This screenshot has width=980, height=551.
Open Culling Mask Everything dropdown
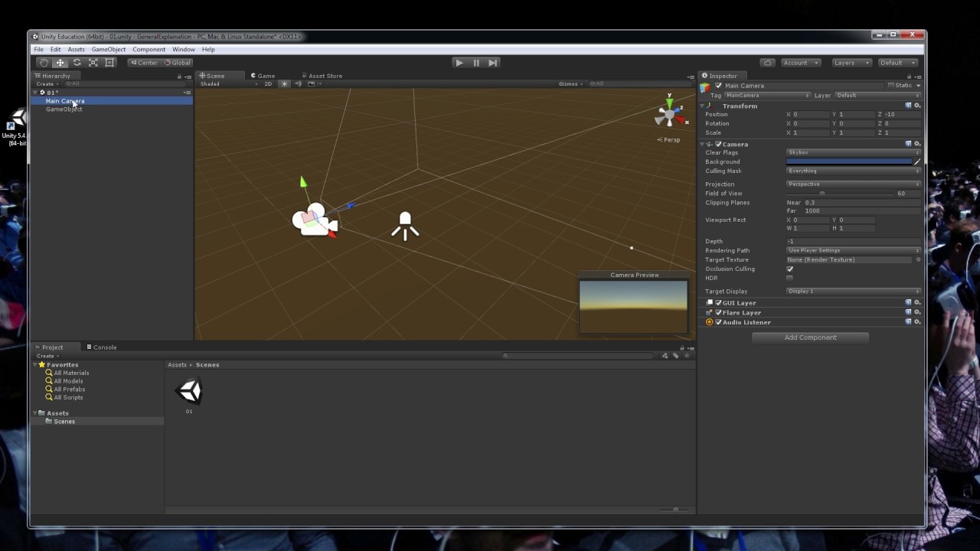point(854,171)
